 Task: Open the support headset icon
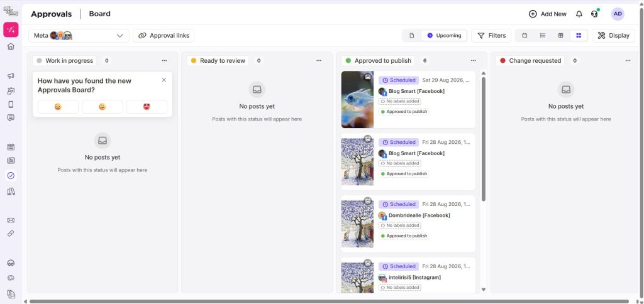coord(594,14)
